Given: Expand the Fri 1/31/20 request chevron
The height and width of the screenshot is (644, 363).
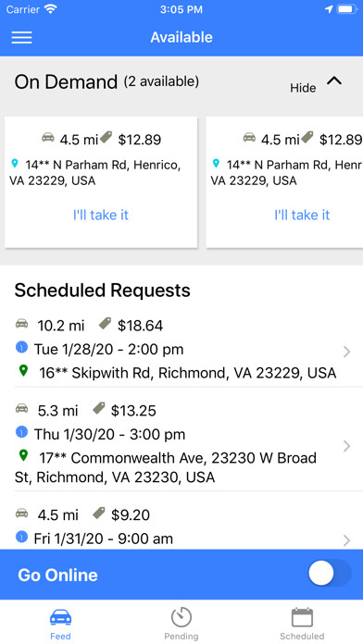Looking at the screenshot, I should 346,540.
